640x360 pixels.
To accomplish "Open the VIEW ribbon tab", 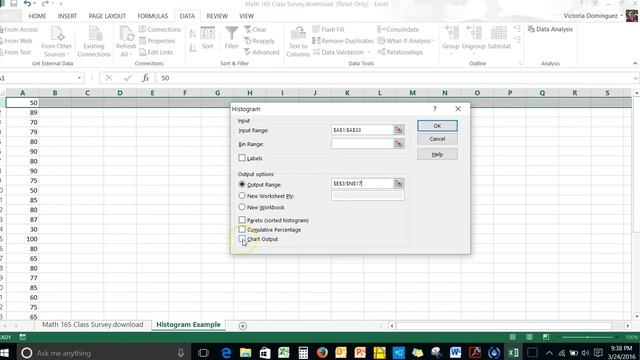I will coord(246,16).
